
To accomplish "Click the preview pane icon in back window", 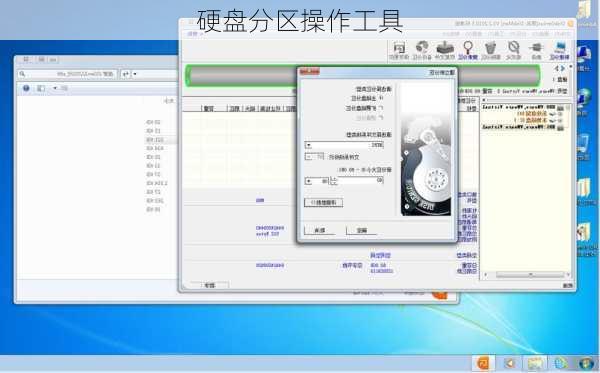I will 41,88.
